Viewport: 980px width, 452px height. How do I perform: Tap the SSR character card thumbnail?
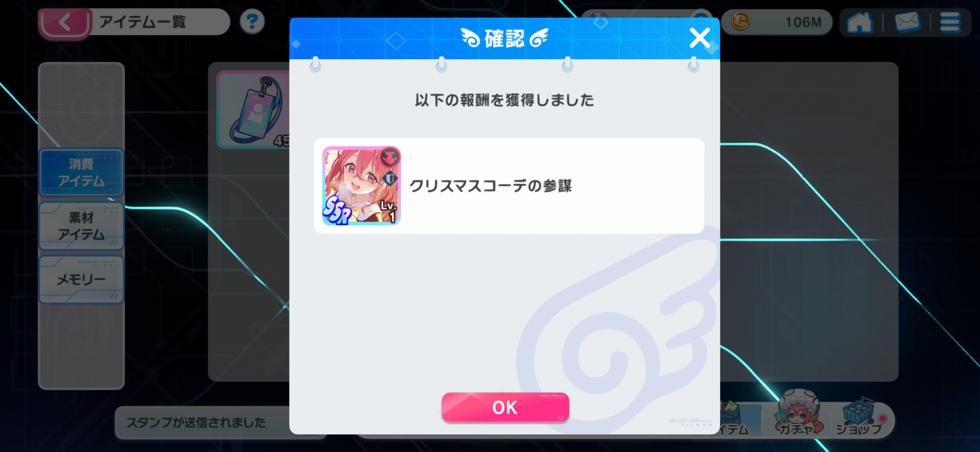[x=361, y=186]
